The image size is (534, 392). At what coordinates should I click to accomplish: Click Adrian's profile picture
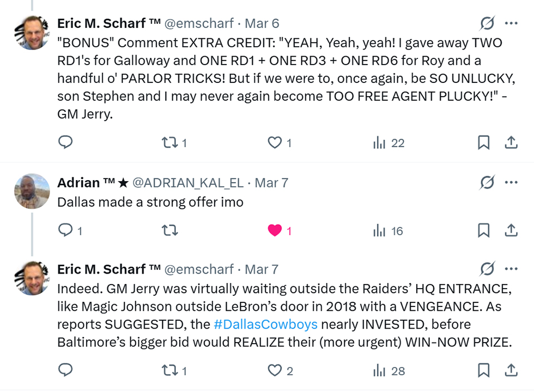click(x=32, y=191)
